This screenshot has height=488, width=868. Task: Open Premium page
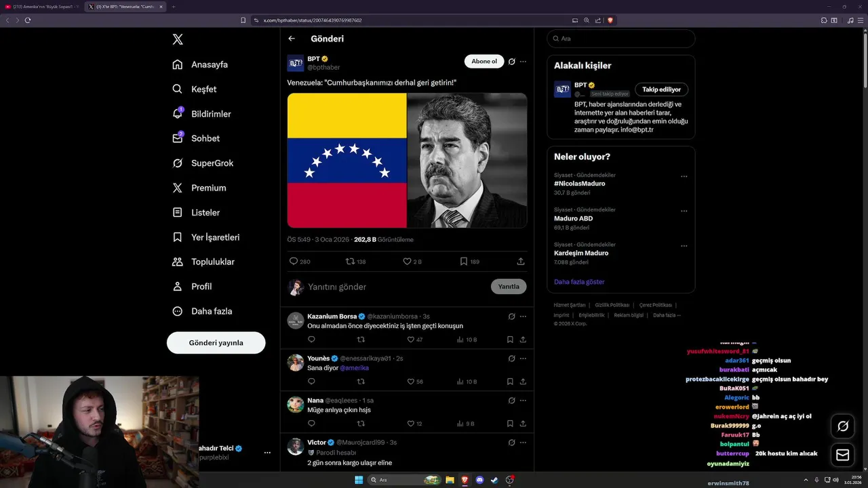199,188
